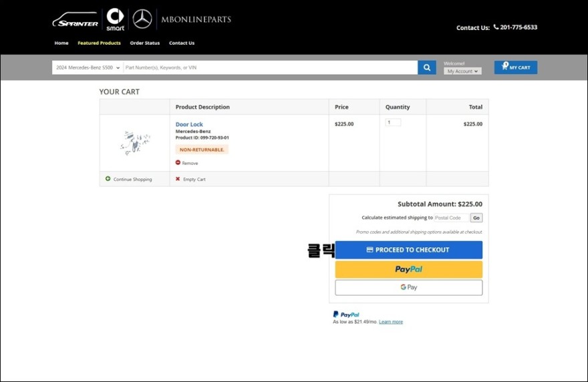Click the $225.00 value in Price column
Image resolution: width=588 pixels, height=382 pixels.
click(x=344, y=124)
